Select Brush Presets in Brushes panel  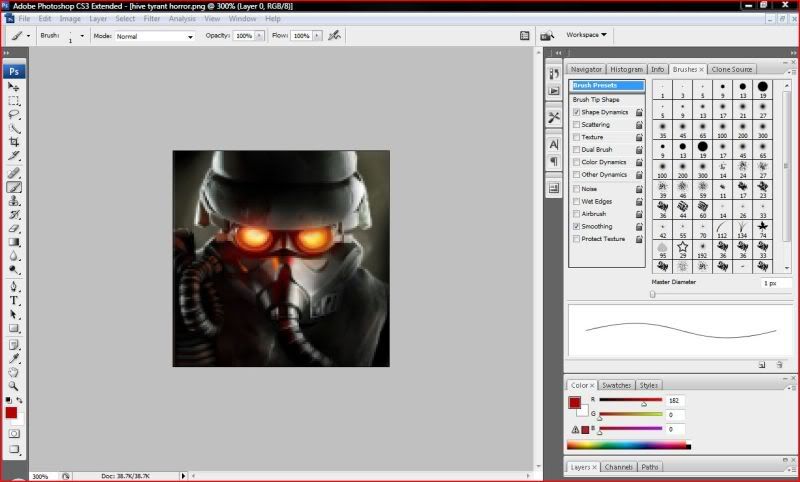pyautogui.click(x=607, y=85)
